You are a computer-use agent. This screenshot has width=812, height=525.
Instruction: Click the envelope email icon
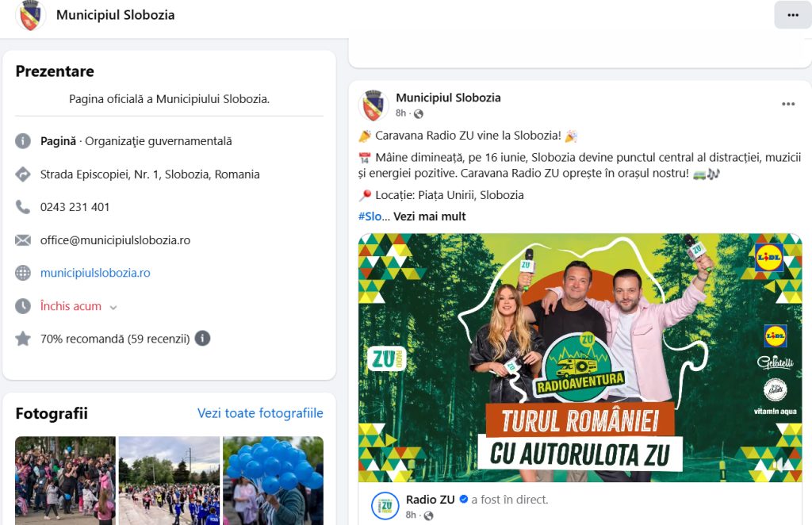click(x=23, y=240)
